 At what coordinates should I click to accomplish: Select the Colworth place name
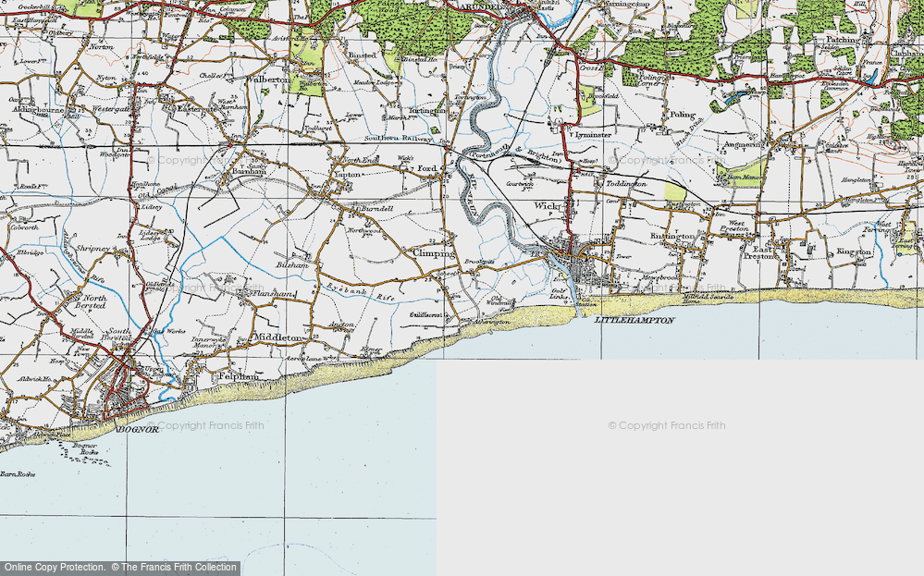click(23, 227)
